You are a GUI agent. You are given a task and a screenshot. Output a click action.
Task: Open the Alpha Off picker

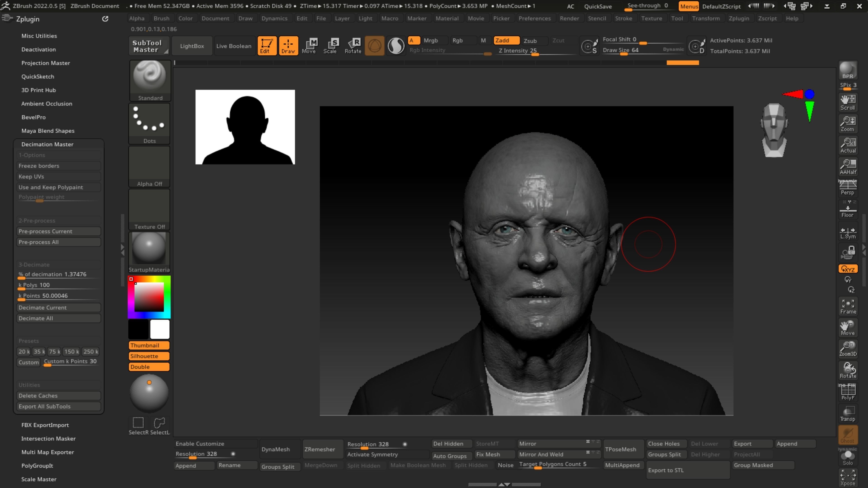tap(149, 167)
